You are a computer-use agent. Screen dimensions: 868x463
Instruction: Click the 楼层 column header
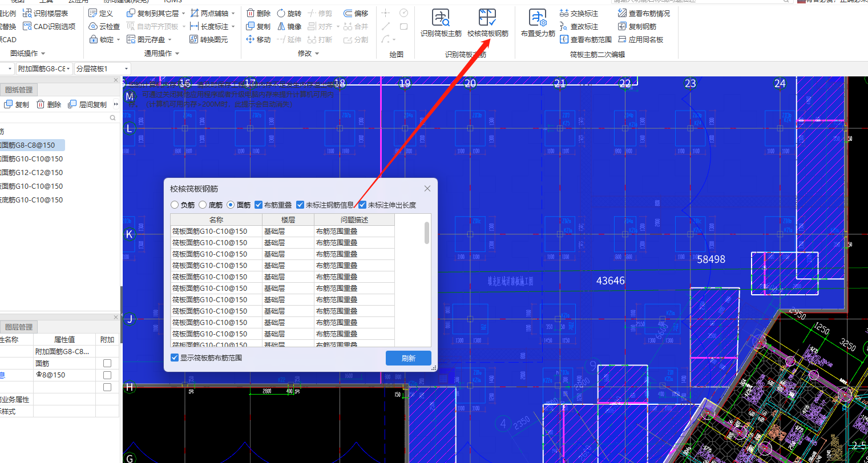(x=288, y=220)
